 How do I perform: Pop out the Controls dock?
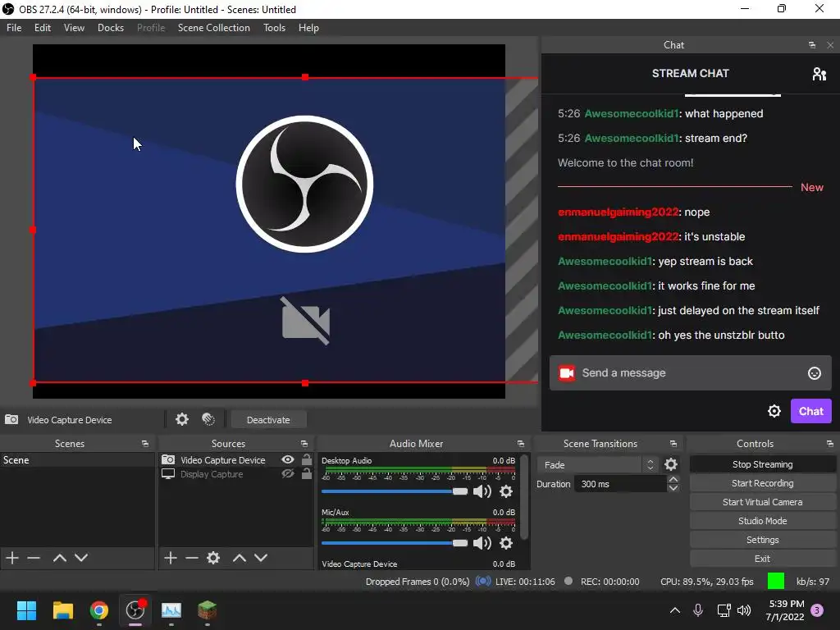[x=830, y=444]
